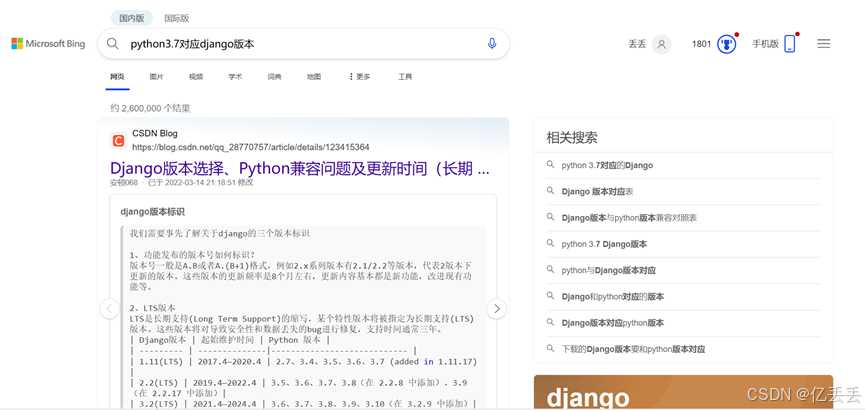The height and width of the screenshot is (410, 865).
Task: Click the 1801 rewards points count
Action: pos(701,44)
